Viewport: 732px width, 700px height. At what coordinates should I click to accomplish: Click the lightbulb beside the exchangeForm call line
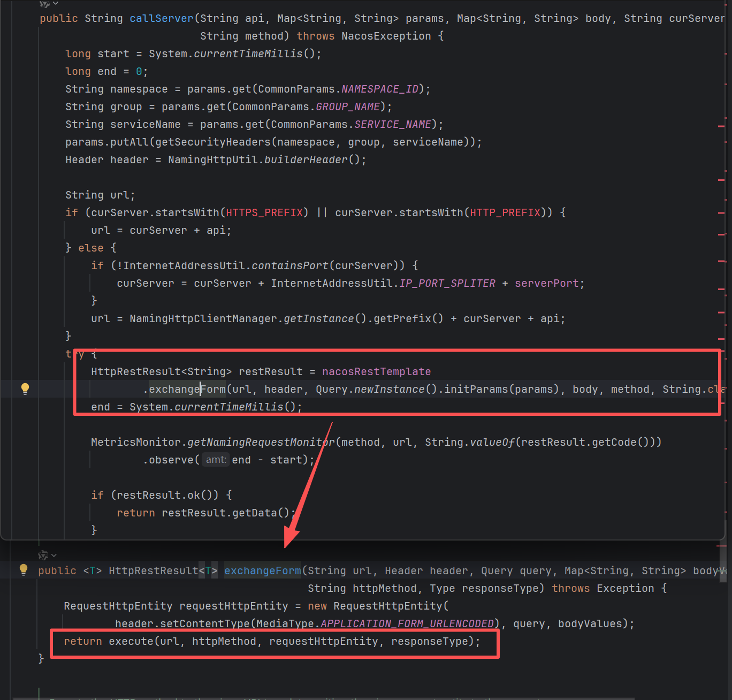coord(25,389)
